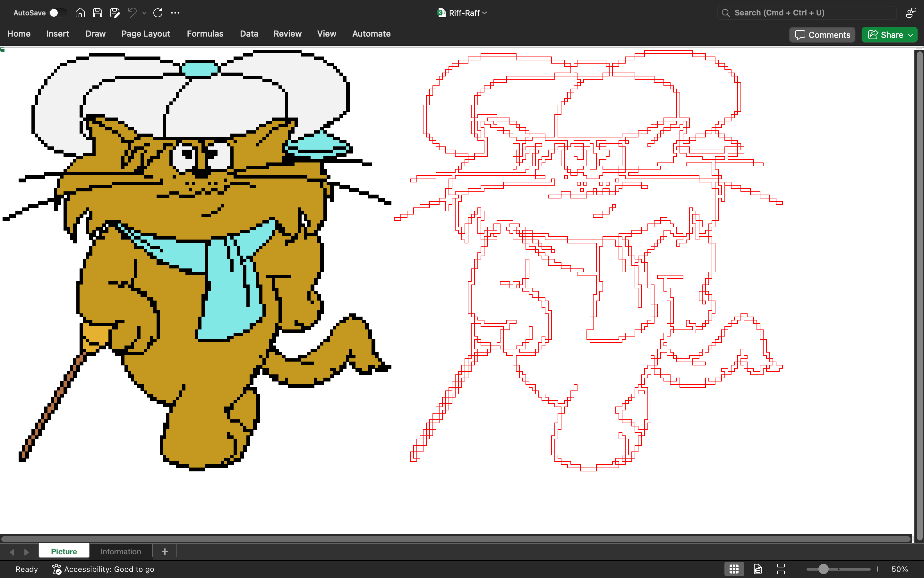Open the Data ribbon tab
The image size is (924, 578).
point(249,34)
